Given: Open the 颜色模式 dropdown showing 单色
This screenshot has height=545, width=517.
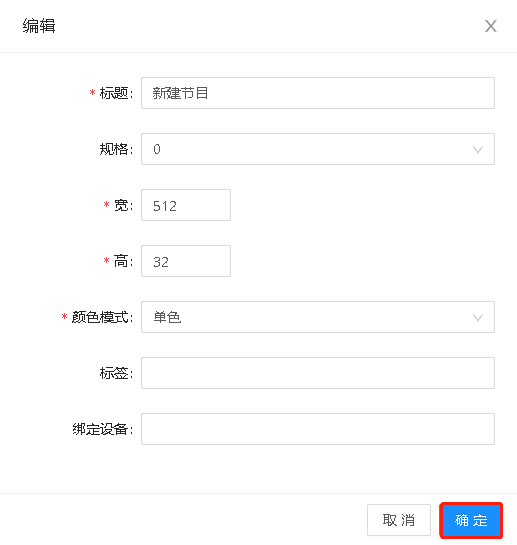Looking at the screenshot, I should [x=318, y=317].
